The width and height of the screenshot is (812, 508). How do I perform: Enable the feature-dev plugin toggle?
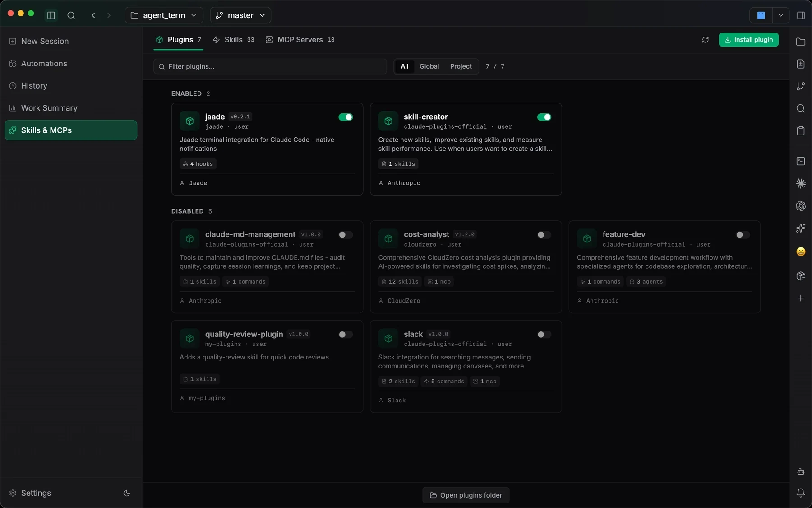[x=743, y=235]
